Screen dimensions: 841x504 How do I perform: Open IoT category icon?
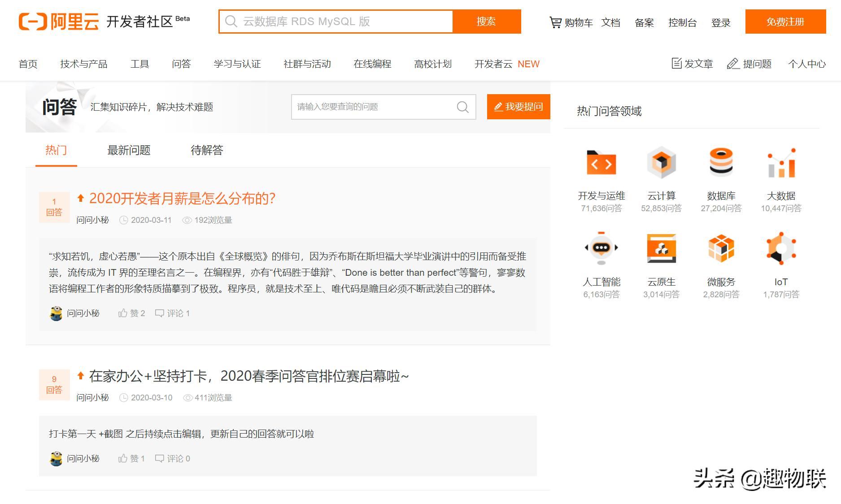tap(781, 248)
